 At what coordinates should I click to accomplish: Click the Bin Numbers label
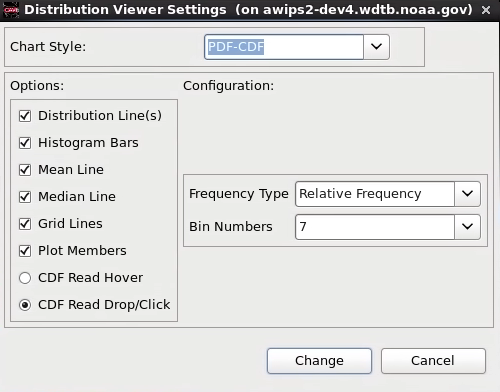coord(231,227)
